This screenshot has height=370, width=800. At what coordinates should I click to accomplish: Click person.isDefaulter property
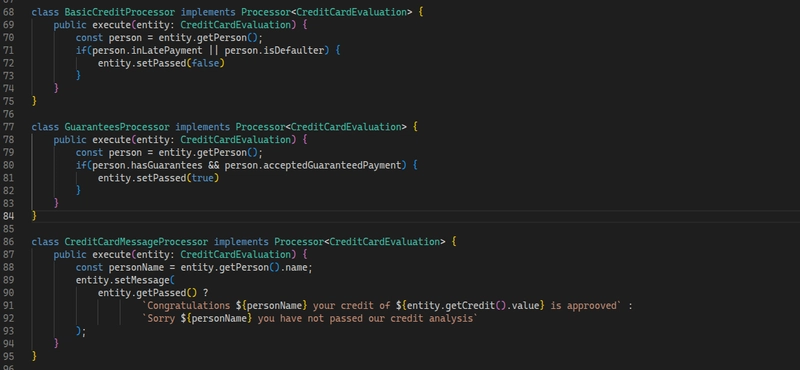click(274, 50)
